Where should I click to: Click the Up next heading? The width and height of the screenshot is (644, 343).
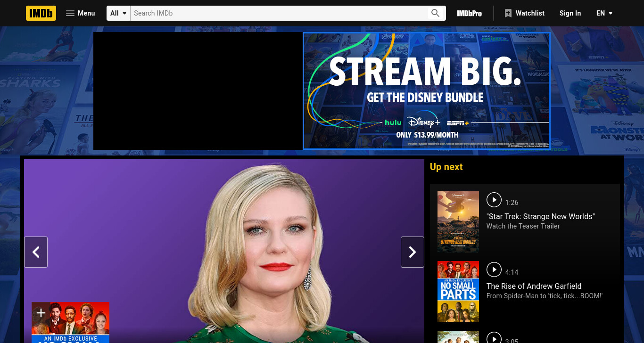(x=446, y=167)
